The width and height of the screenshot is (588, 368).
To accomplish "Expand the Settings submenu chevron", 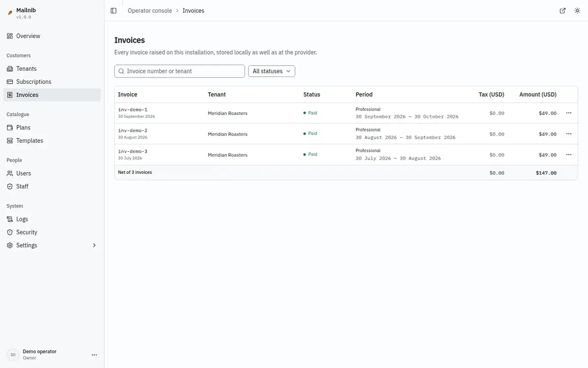I will tap(95, 245).
